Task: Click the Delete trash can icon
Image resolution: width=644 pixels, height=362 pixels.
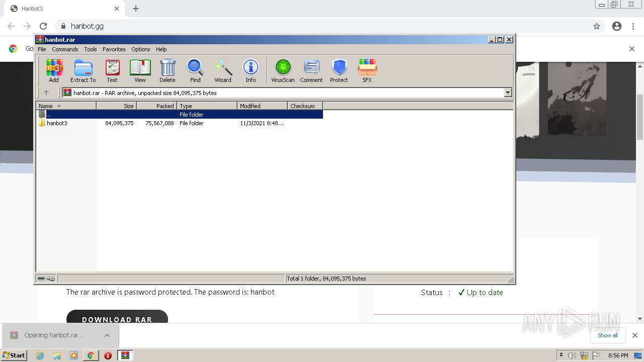Action: click(168, 70)
